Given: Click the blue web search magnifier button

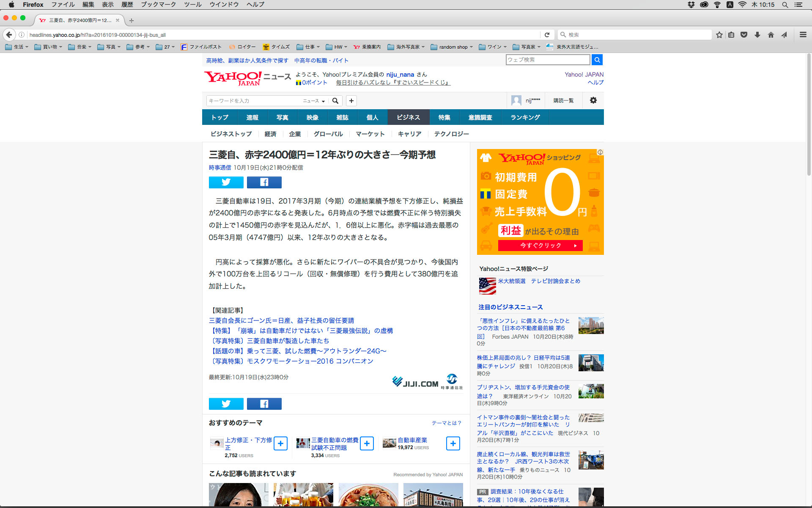Looking at the screenshot, I should (597, 60).
